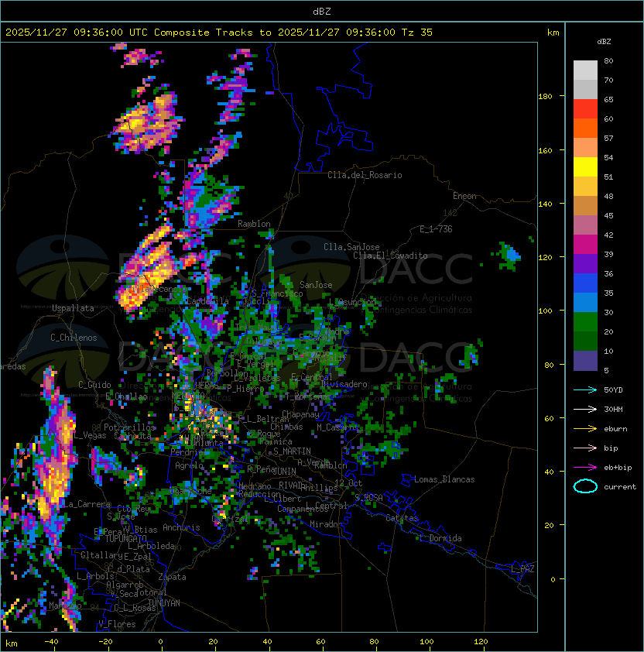644x652 pixels.
Task: Click the magenta eb+bip arrow icon
Action: pyautogui.click(x=585, y=468)
